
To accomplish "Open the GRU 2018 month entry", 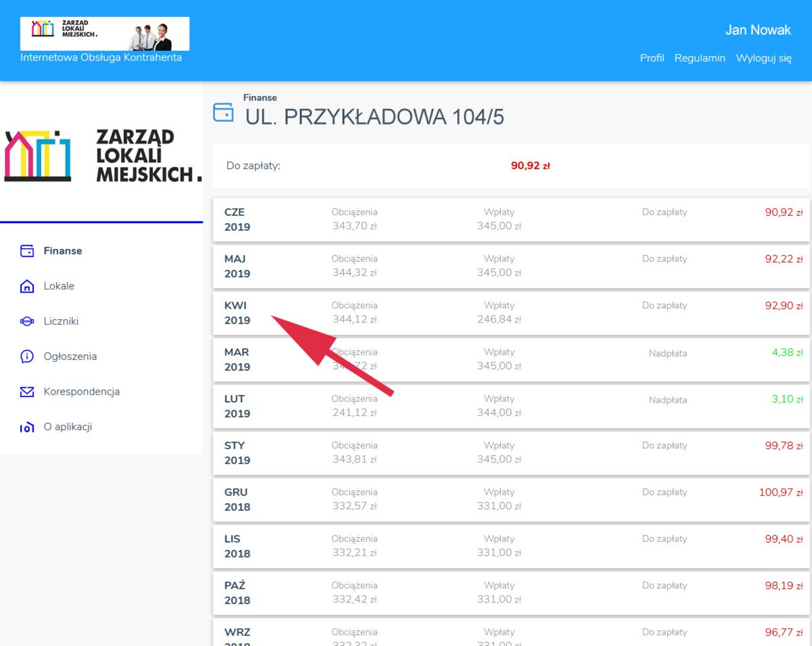I will click(x=511, y=499).
